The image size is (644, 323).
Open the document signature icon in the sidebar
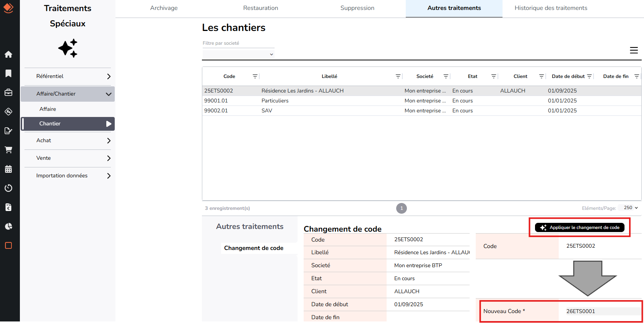click(x=8, y=131)
